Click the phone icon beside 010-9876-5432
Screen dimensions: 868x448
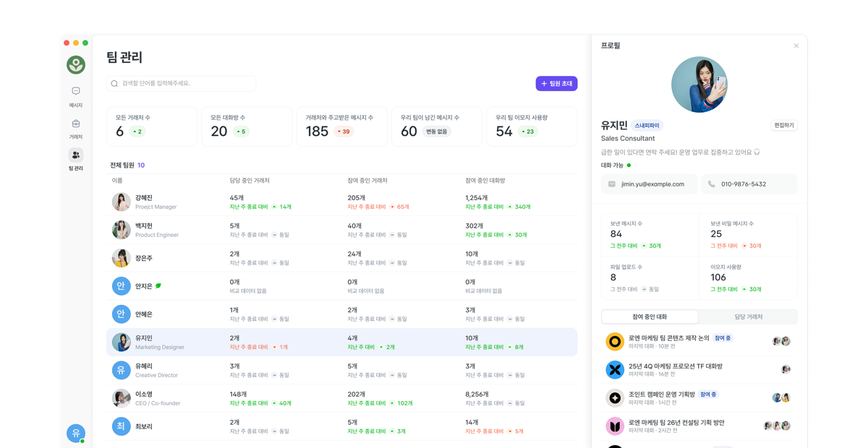pyautogui.click(x=712, y=184)
